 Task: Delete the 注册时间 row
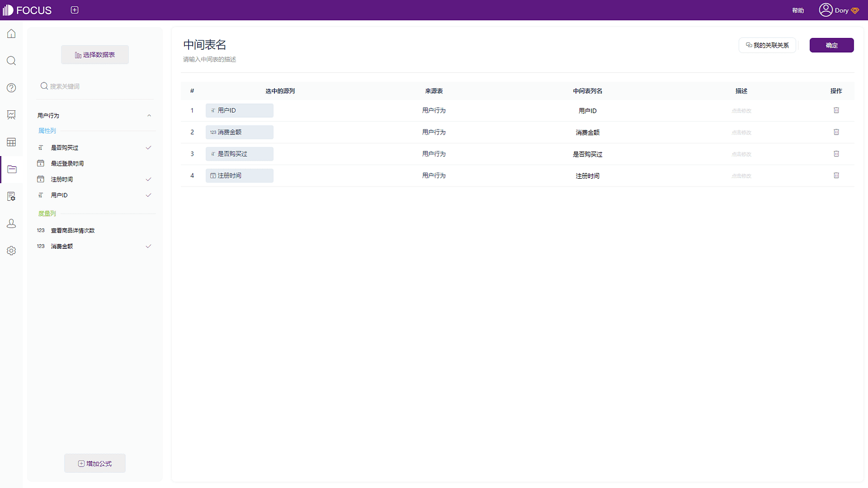point(836,175)
